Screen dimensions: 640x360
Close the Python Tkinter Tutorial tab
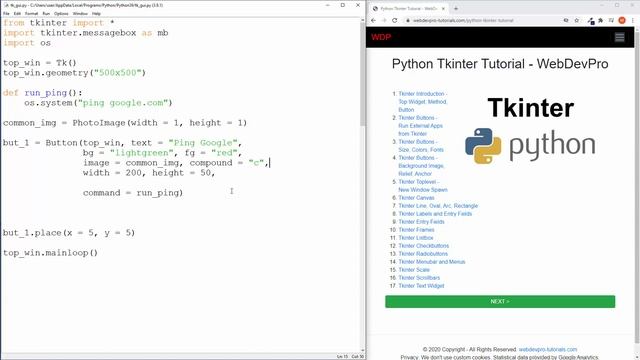(x=443, y=9)
